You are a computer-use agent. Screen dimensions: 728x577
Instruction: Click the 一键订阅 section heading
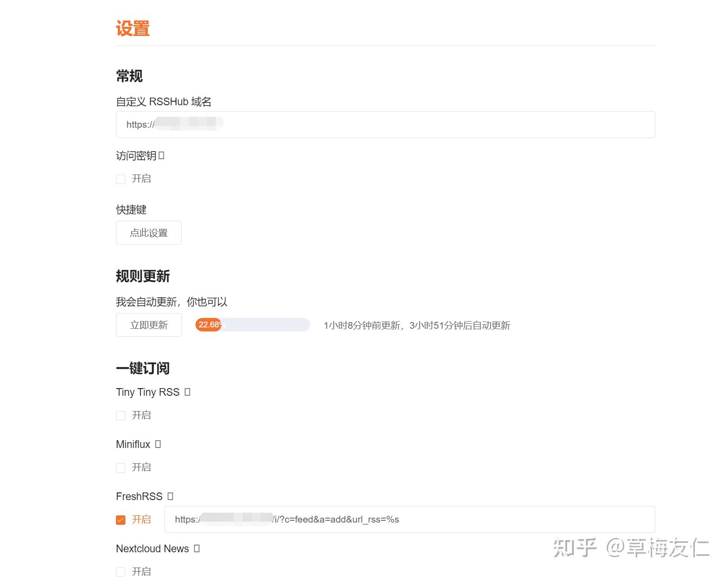point(143,368)
